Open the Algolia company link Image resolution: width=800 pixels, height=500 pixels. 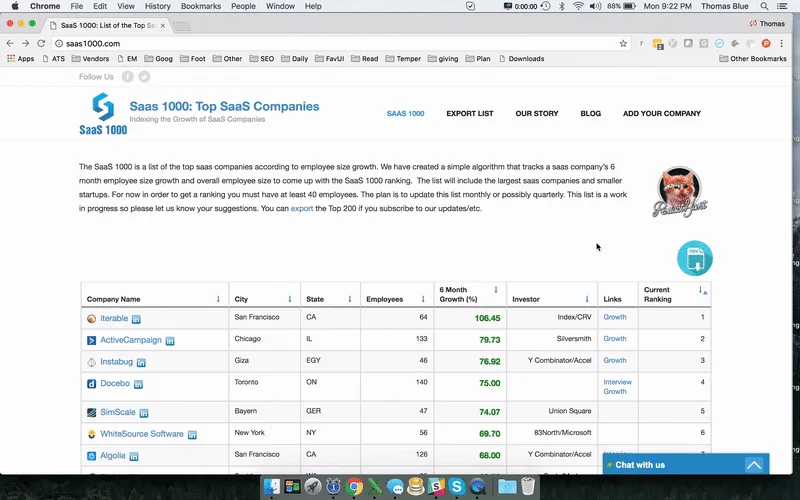pyautogui.click(x=113, y=455)
